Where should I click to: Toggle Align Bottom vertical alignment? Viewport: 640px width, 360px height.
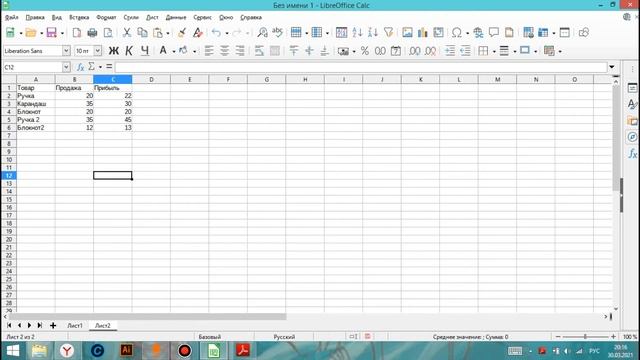[x=324, y=51]
